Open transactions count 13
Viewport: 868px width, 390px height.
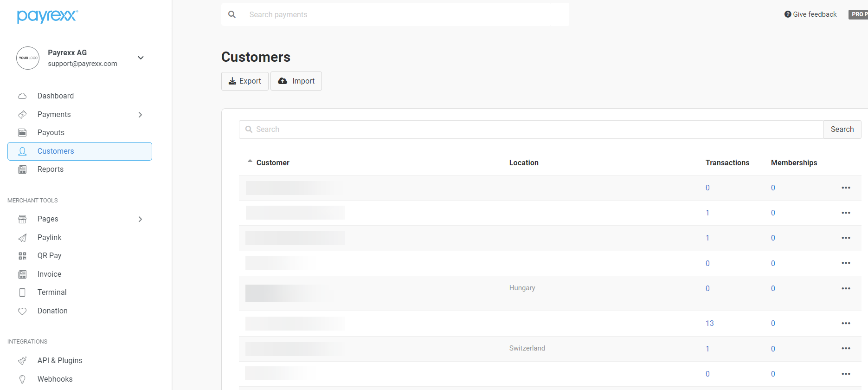pos(710,323)
